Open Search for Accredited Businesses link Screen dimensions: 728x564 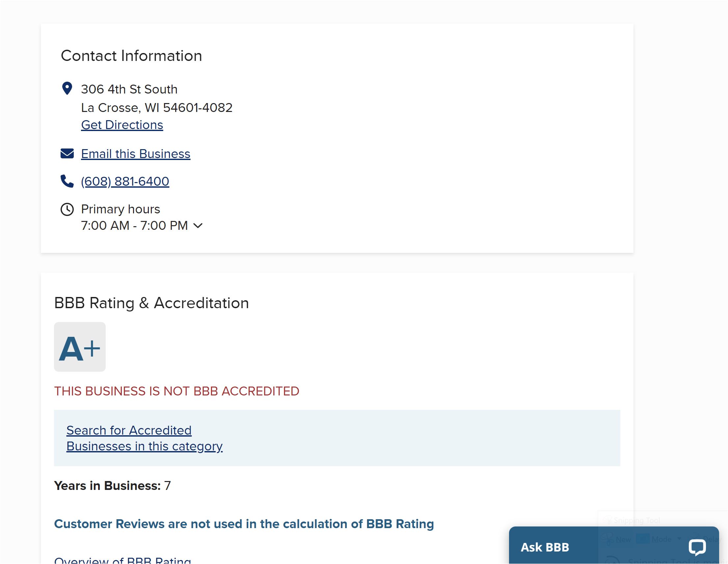click(144, 438)
